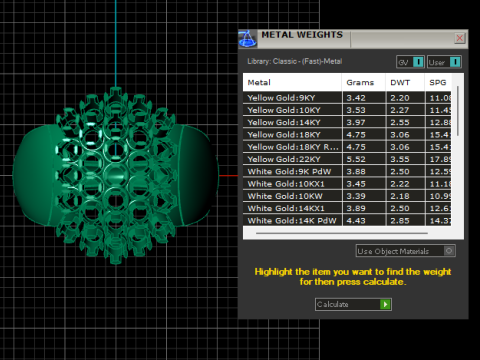Click the green Calculate arrow icon
This screenshot has height=360, width=480.
(x=385, y=304)
